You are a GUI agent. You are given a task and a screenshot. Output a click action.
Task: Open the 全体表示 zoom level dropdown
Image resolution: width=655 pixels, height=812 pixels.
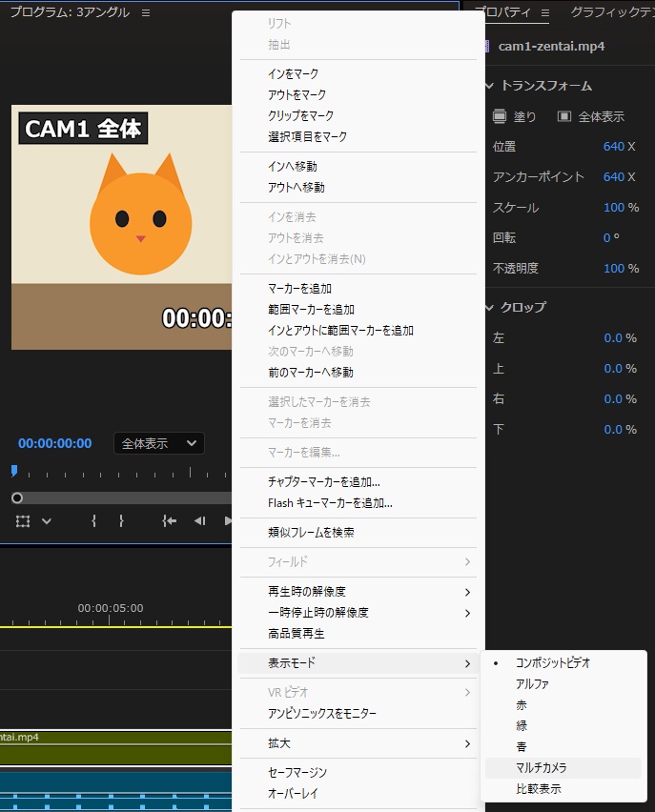[158, 443]
